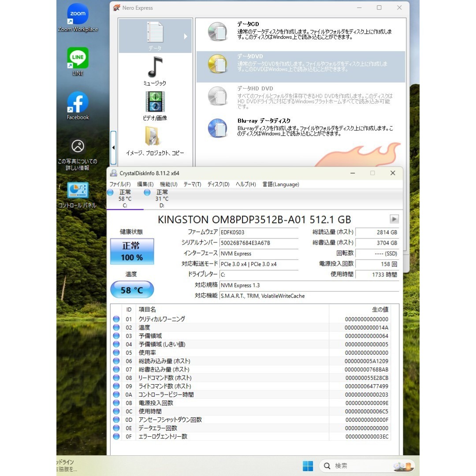The image size is (476, 476).
Task: Click the 正常 100 % health status button
Action: point(132,251)
